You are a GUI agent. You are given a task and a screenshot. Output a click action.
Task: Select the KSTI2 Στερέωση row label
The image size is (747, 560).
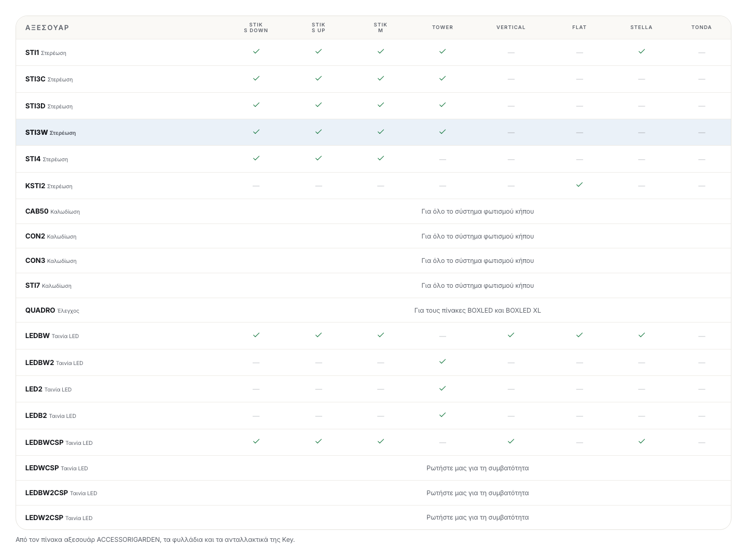coord(49,186)
